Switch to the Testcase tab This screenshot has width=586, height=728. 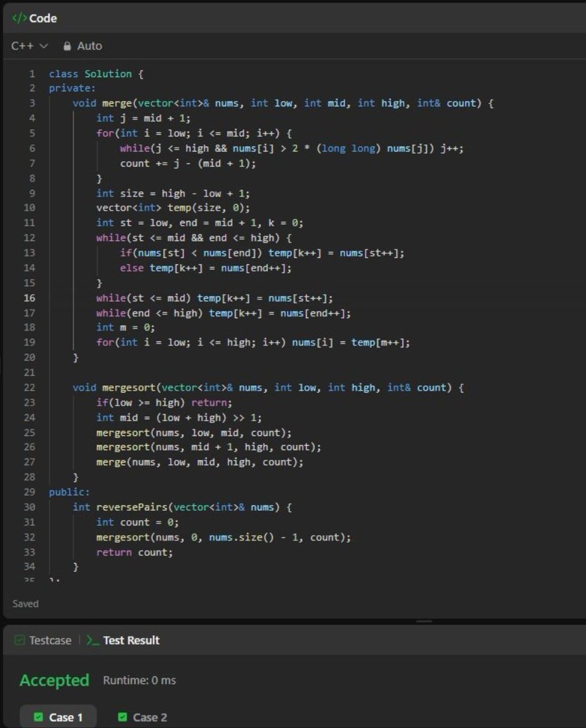click(x=43, y=640)
